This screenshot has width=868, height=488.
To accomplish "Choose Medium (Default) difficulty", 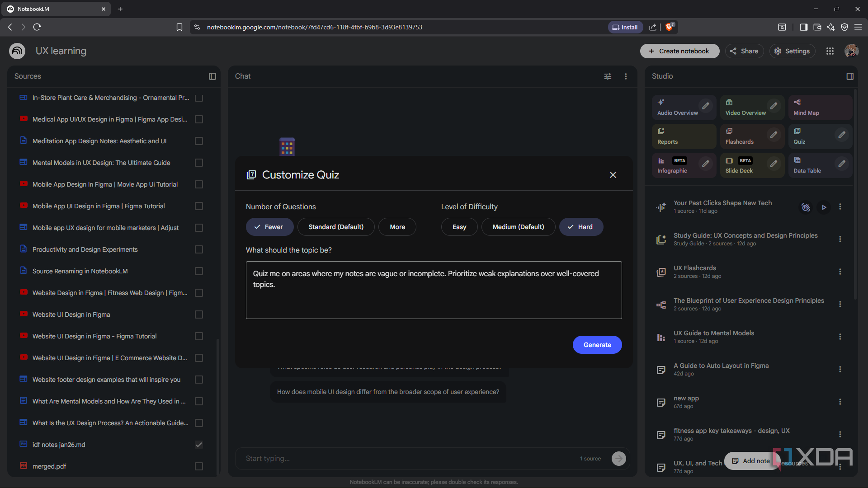I will [x=518, y=227].
